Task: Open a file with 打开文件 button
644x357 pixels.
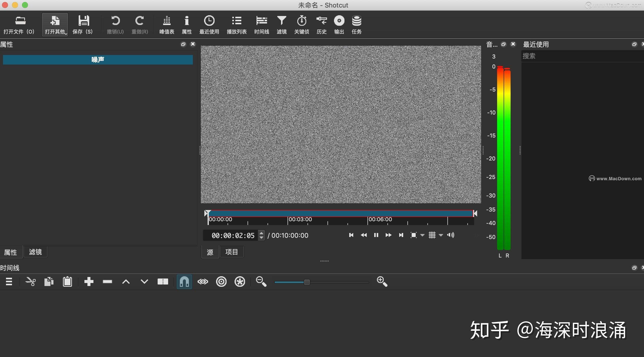Action: tap(19, 25)
